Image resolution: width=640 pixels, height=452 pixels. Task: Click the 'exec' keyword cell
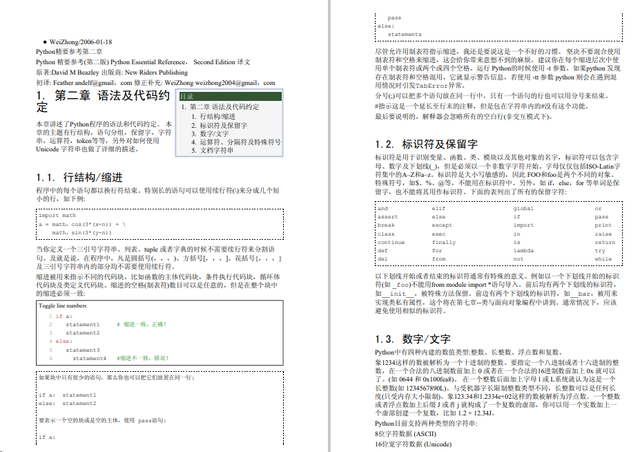438,234
